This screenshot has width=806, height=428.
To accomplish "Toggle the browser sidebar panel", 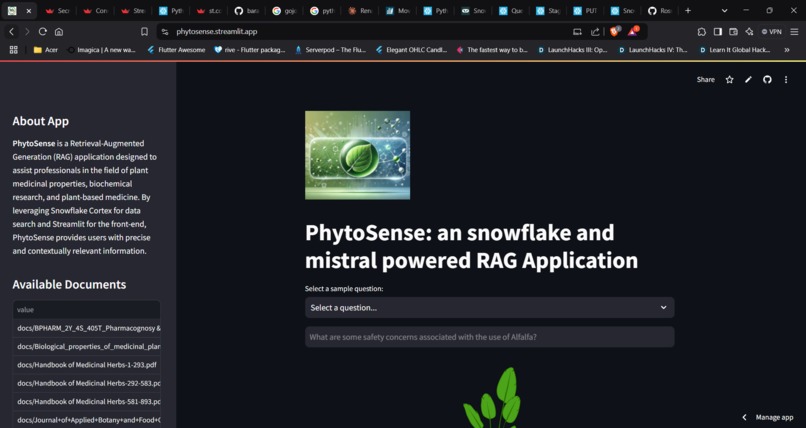I will pos(718,32).
